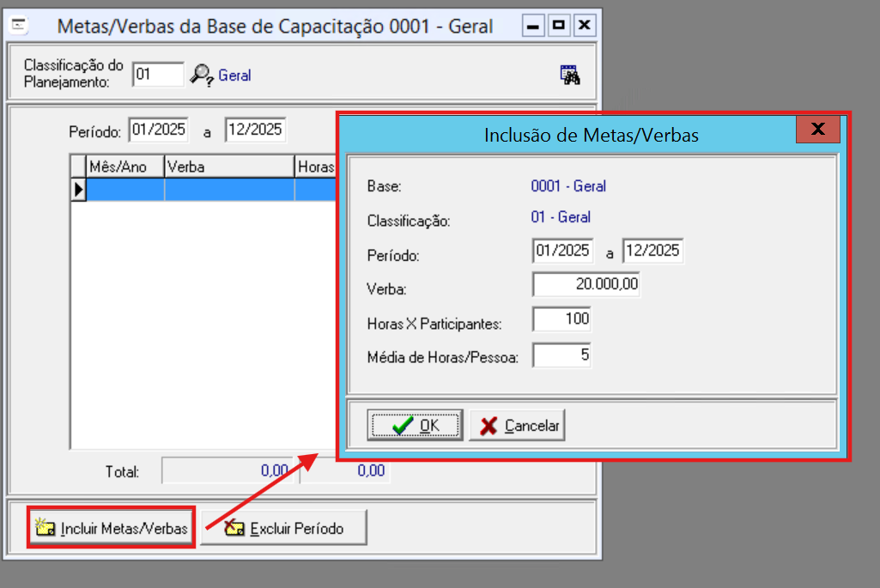Click the Excluir Período button
Image resolution: width=880 pixels, height=588 pixels.
pyautogui.click(x=284, y=529)
